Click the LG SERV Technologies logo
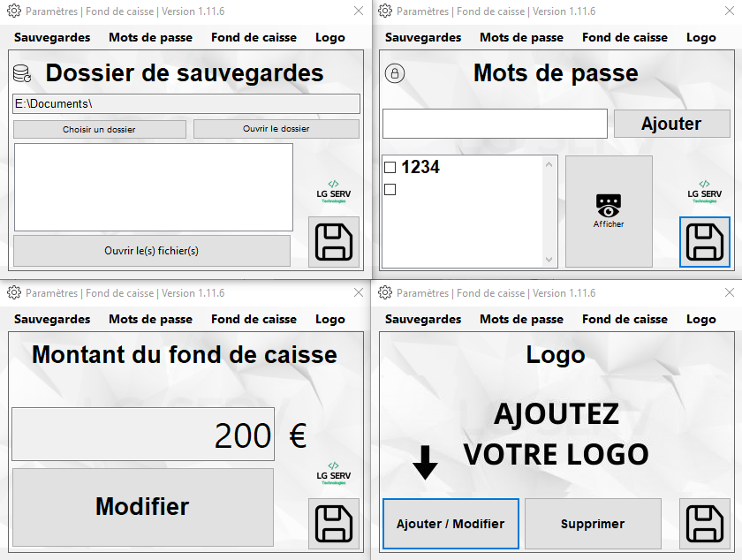This screenshot has height=560, width=742. 333,194
